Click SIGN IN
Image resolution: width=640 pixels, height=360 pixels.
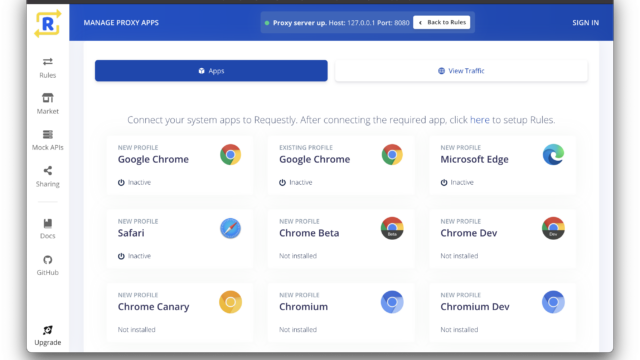coord(585,23)
